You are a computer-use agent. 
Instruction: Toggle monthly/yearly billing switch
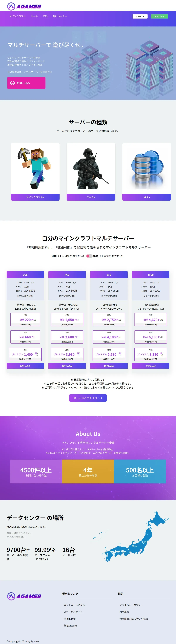click(x=89, y=256)
